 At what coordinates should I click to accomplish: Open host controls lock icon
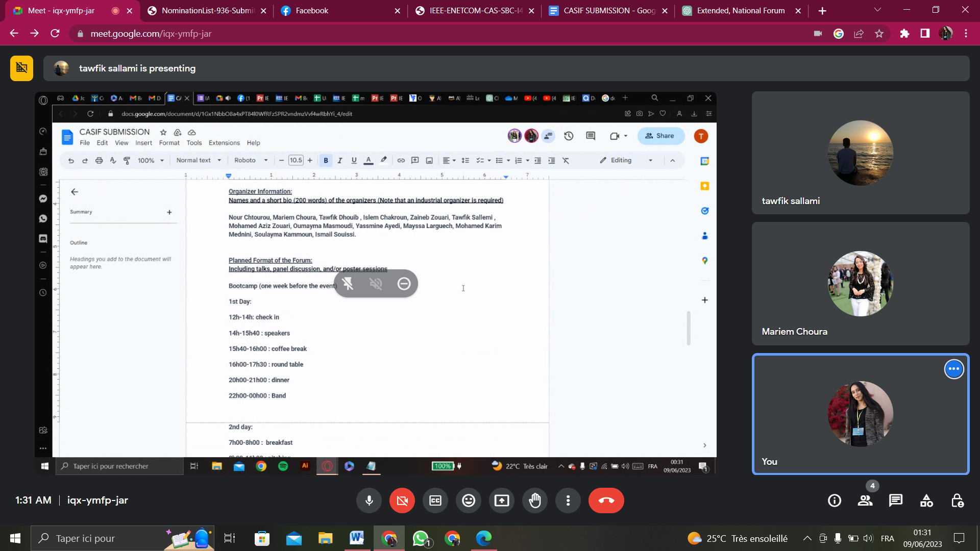click(x=957, y=500)
